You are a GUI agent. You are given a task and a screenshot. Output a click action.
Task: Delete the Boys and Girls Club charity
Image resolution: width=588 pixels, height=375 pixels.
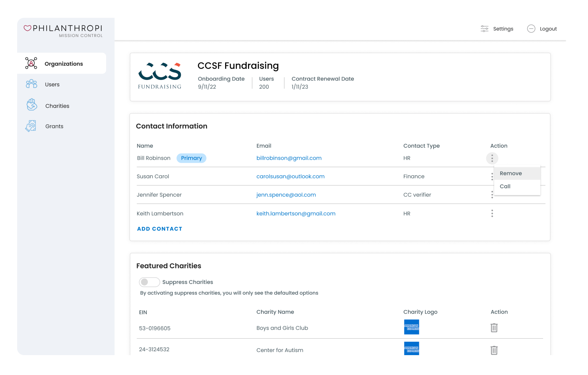pos(494,328)
